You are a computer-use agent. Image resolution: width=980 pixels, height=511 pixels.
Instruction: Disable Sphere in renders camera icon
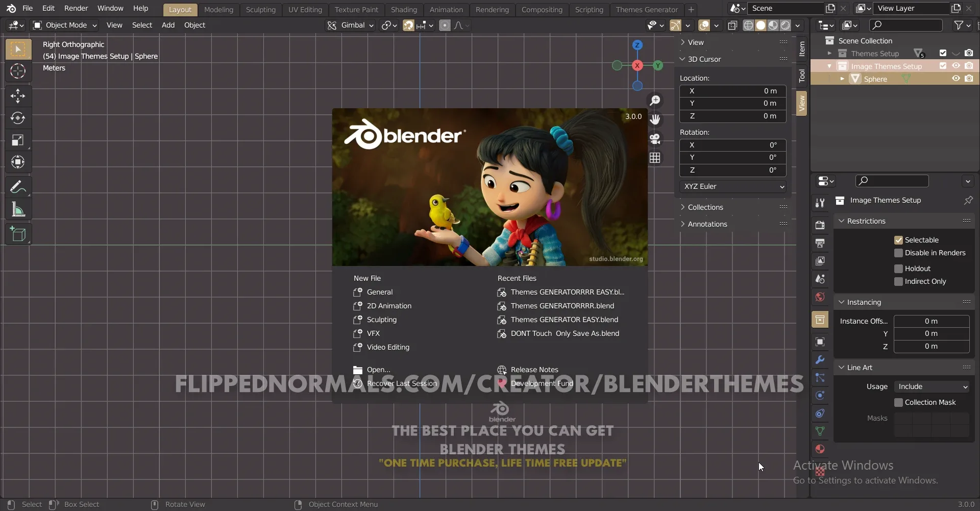(x=969, y=79)
